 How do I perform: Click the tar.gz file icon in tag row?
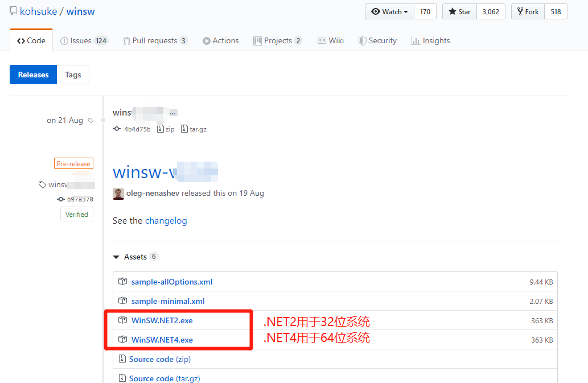[x=184, y=129]
